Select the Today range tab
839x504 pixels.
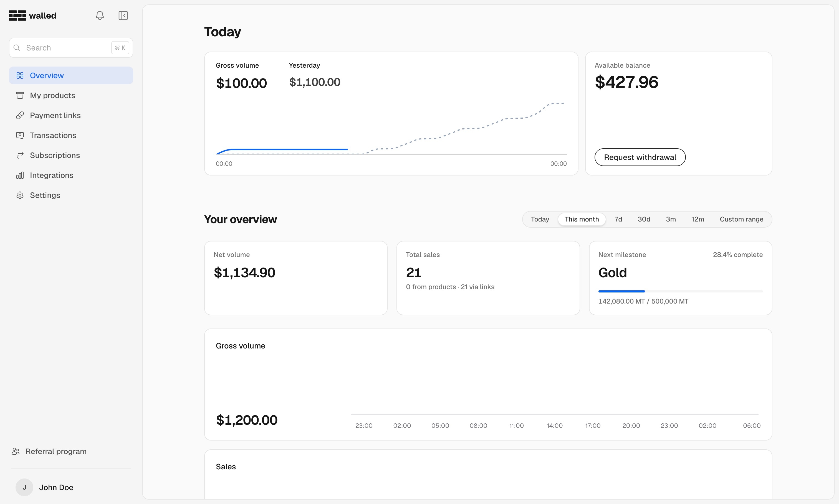540,219
